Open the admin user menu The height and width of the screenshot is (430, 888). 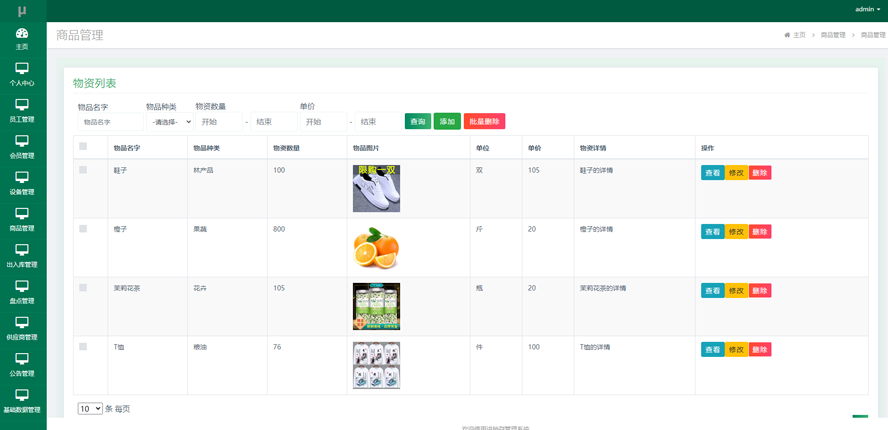(x=867, y=9)
